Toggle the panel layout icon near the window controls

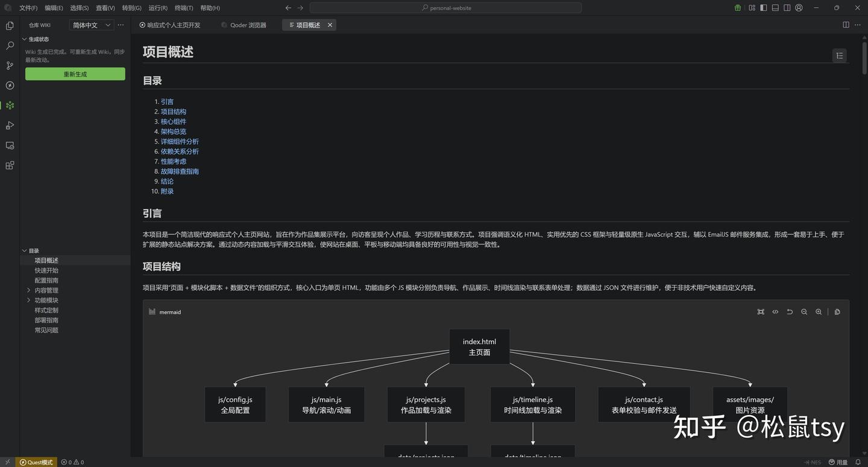pyautogui.click(x=775, y=8)
